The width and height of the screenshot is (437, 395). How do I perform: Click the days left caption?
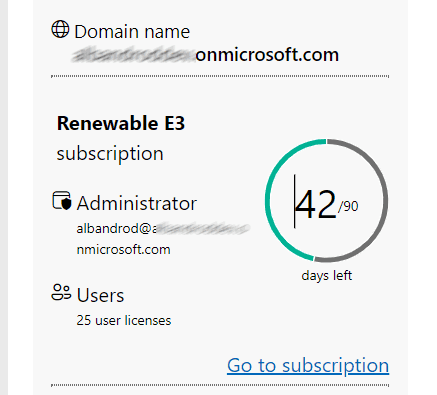(x=327, y=276)
